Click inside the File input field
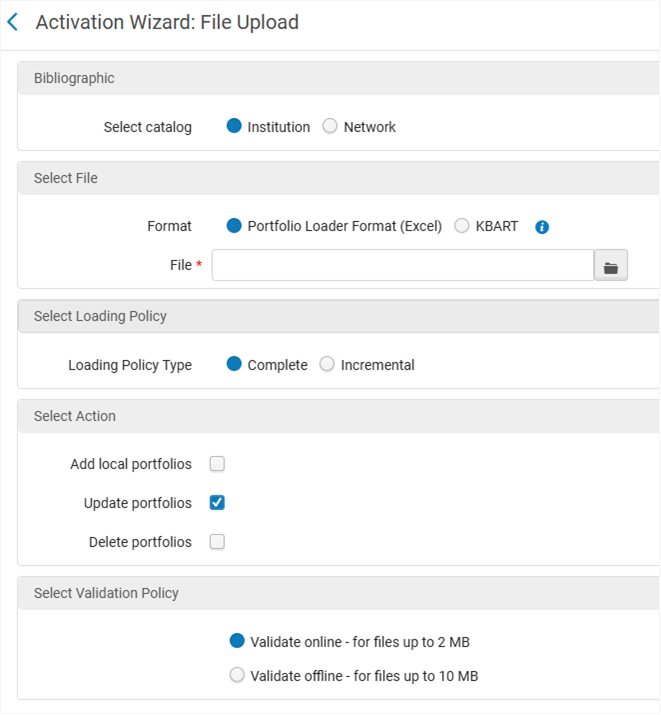 coord(402,266)
